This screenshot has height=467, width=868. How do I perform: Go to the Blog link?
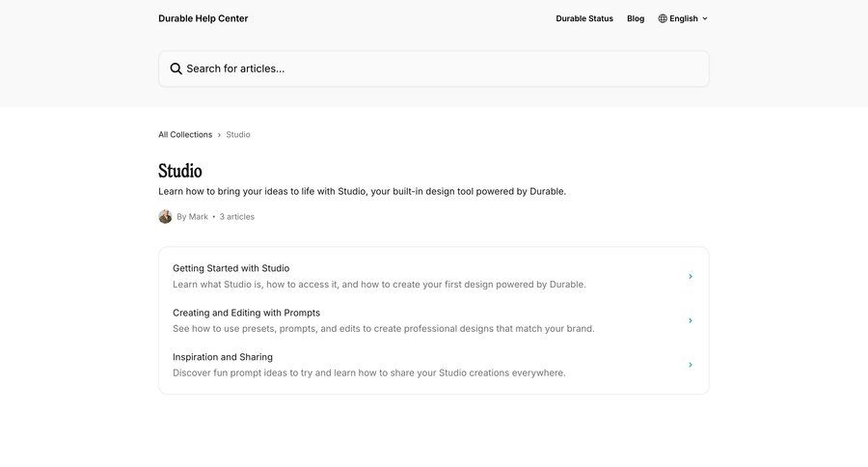pos(636,18)
